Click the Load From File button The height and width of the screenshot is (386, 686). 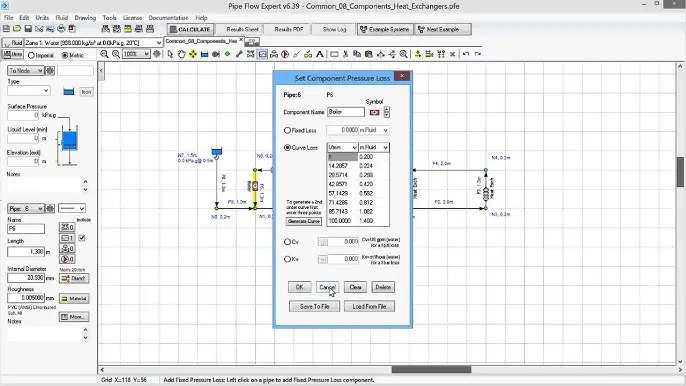coord(369,306)
